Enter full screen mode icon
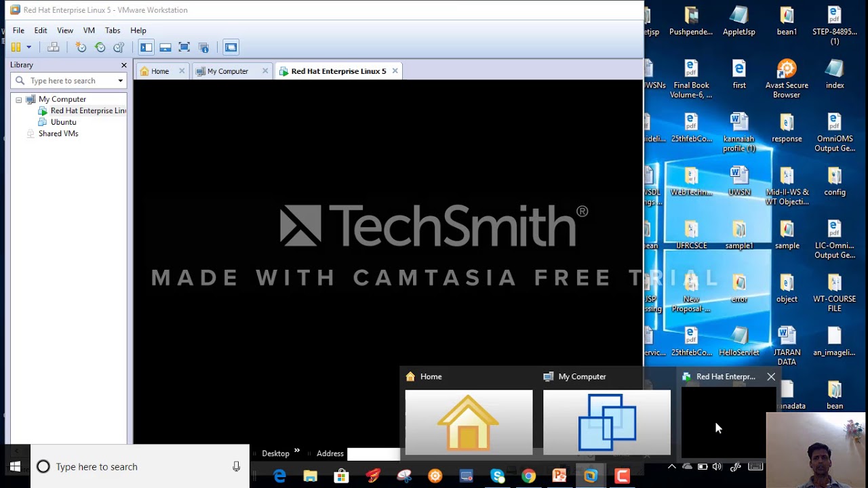868x488 pixels. tap(184, 47)
